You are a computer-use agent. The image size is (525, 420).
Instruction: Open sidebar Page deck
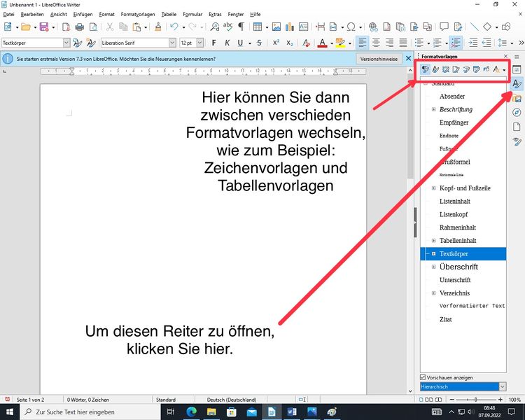point(517,127)
